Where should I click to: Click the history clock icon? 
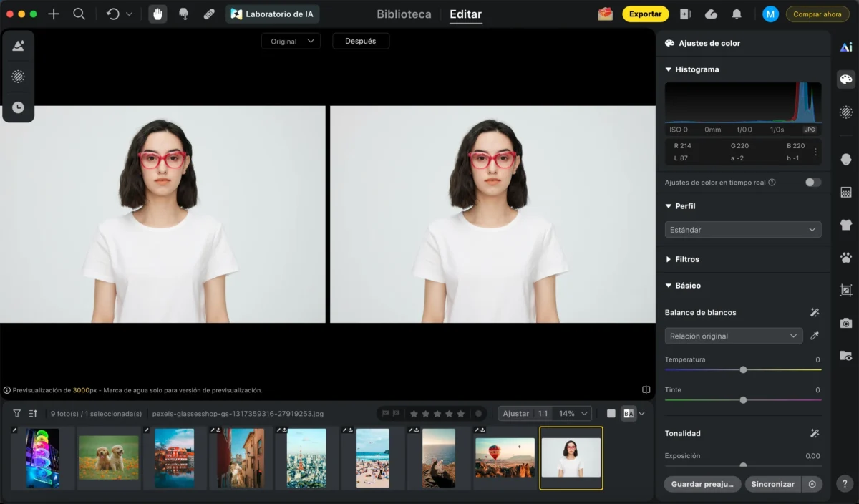click(19, 107)
